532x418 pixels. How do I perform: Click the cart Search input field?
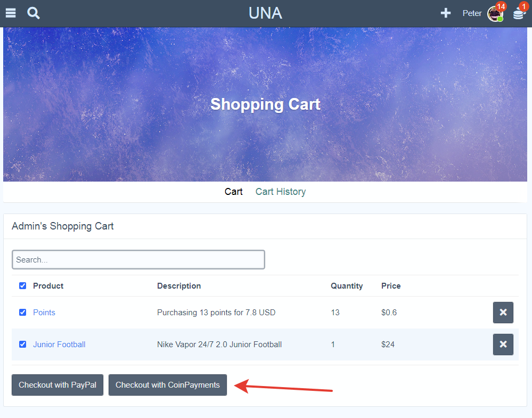[138, 260]
